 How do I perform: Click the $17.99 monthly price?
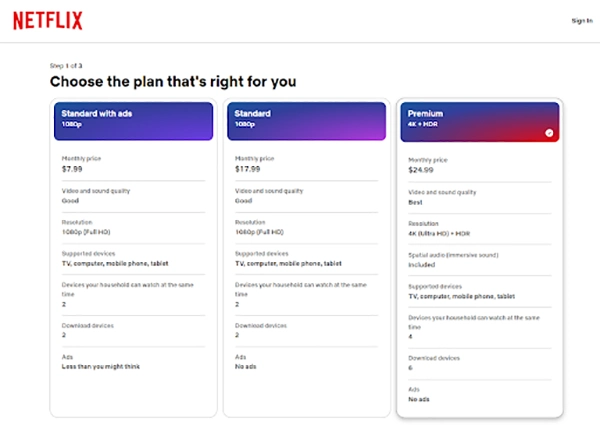[247, 168]
